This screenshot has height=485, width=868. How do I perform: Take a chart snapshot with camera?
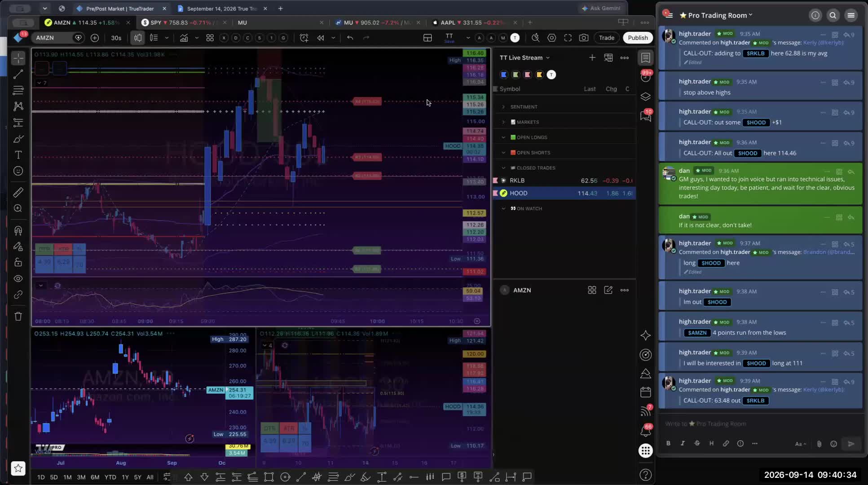tap(584, 38)
